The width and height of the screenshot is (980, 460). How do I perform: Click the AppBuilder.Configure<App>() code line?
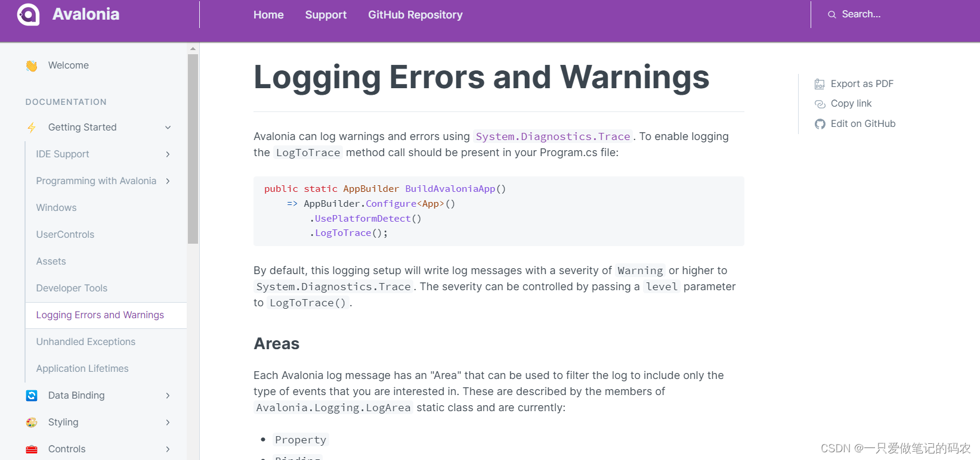pyautogui.click(x=371, y=204)
